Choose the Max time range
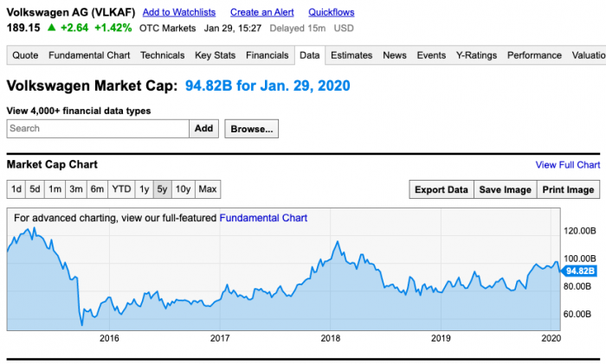 (208, 189)
